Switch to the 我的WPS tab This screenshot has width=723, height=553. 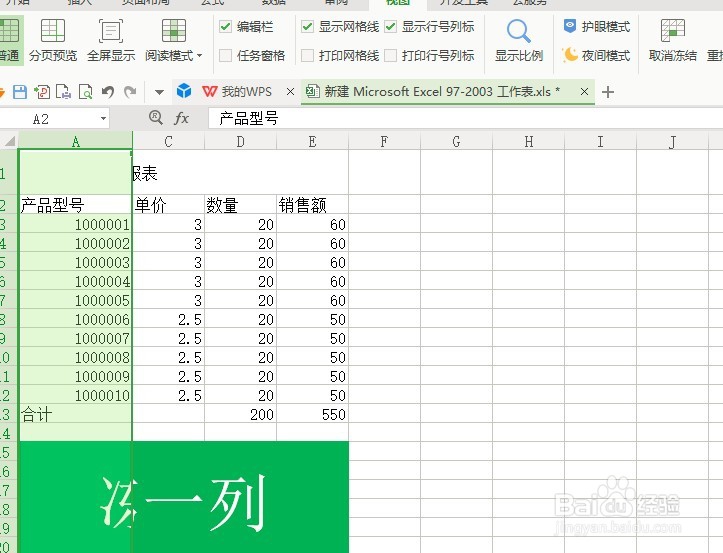237,92
